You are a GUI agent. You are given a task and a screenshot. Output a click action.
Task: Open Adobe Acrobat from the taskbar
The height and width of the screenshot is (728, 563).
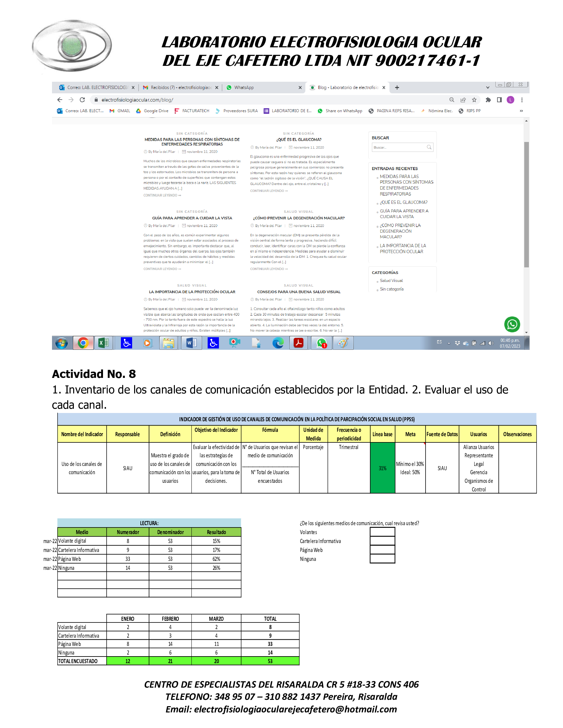(x=298, y=343)
